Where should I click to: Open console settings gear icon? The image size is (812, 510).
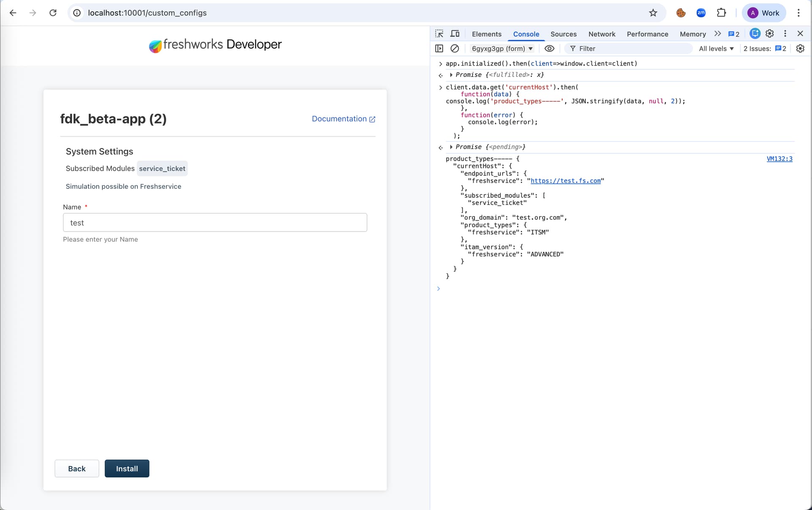tap(800, 49)
